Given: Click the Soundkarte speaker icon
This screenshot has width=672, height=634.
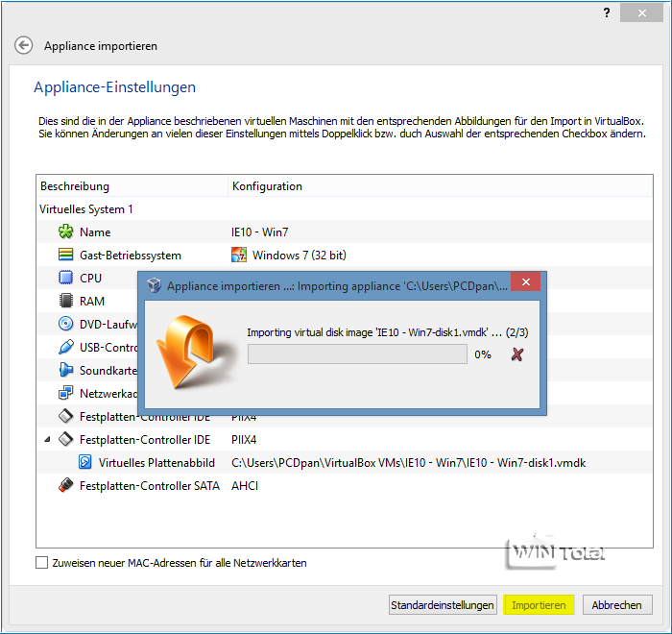Looking at the screenshot, I should click(x=65, y=370).
